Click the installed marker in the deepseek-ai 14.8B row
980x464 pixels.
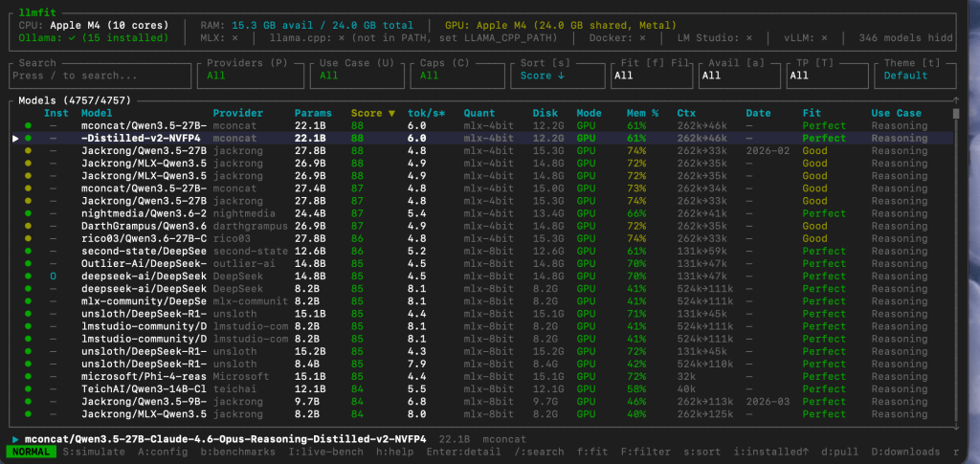pos(54,276)
